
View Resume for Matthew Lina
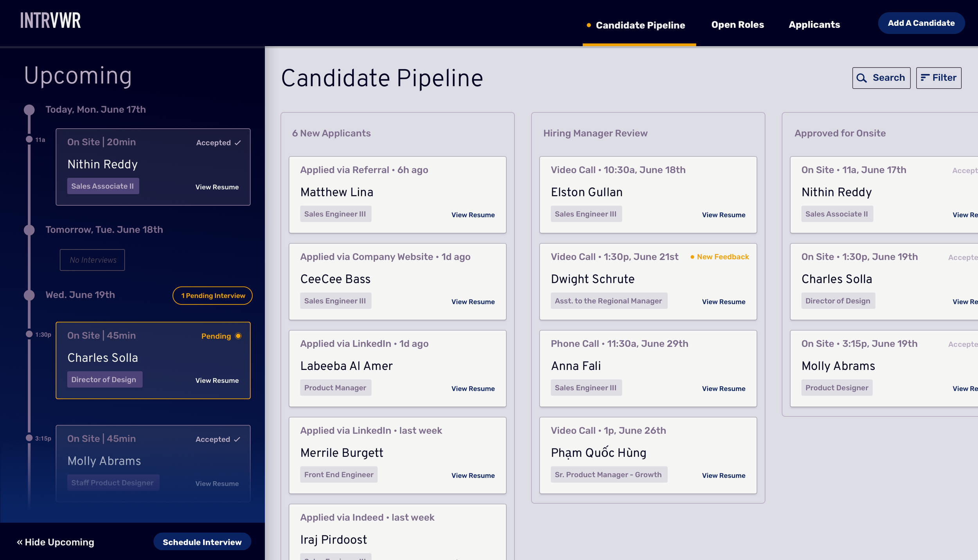(x=473, y=215)
